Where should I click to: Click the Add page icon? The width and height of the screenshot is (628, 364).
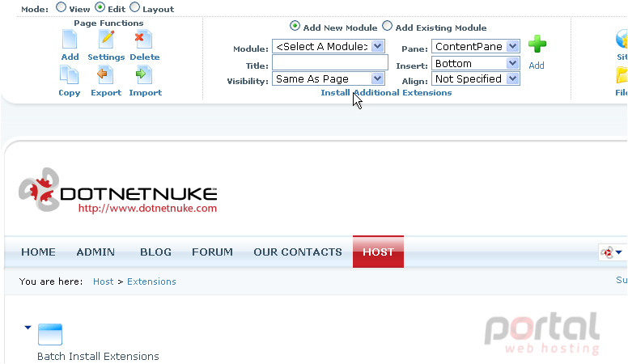[70, 40]
